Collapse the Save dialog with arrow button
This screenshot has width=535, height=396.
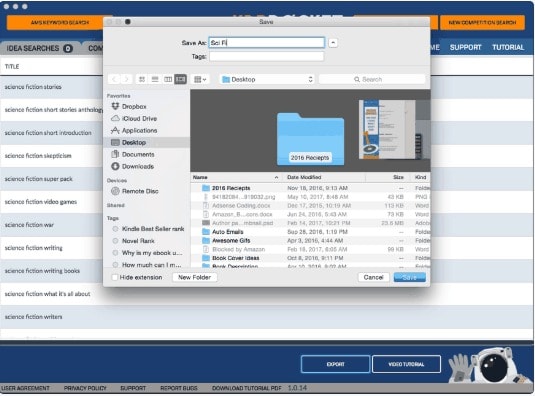333,43
